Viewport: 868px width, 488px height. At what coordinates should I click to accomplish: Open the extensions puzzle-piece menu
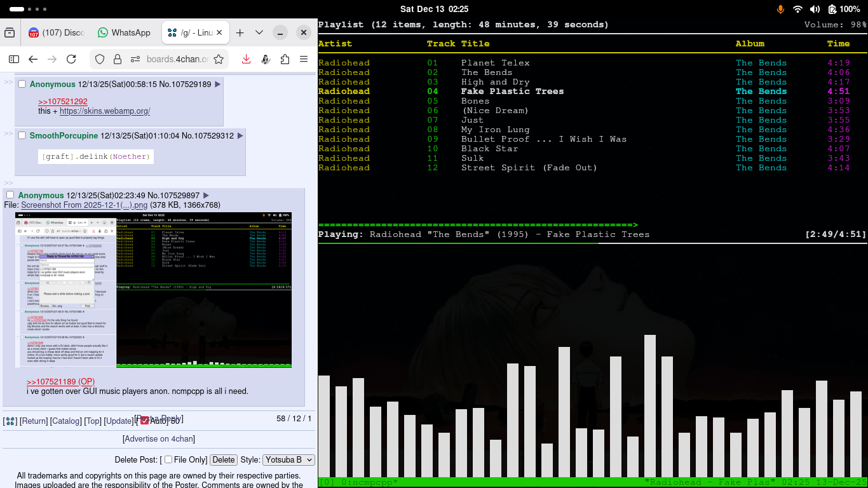click(x=285, y=59)
